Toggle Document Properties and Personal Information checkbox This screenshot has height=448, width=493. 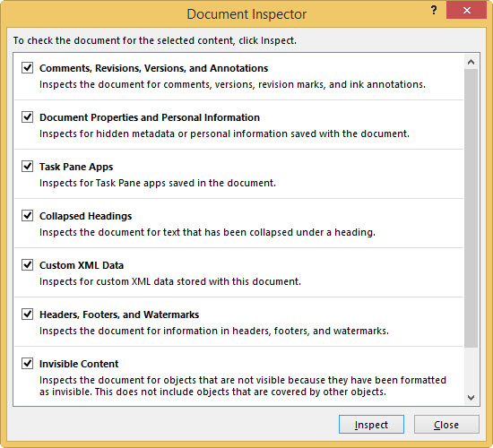28,117
